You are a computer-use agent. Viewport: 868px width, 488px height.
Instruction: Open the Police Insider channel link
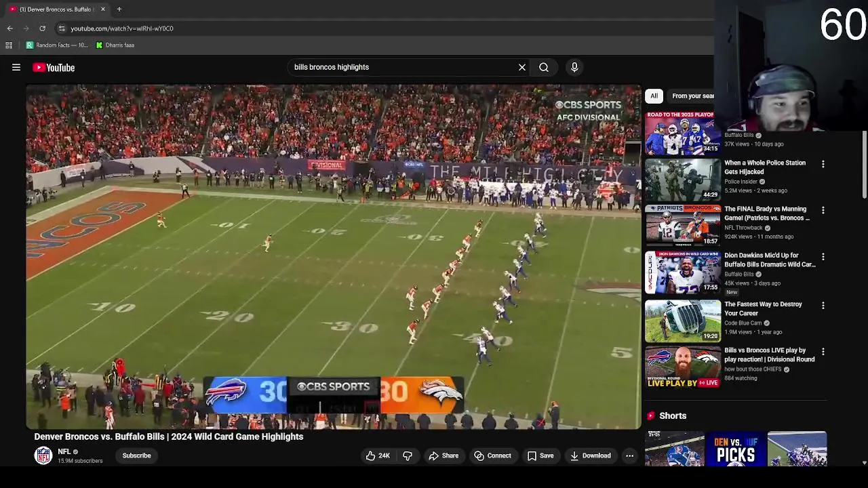point(741,182)
